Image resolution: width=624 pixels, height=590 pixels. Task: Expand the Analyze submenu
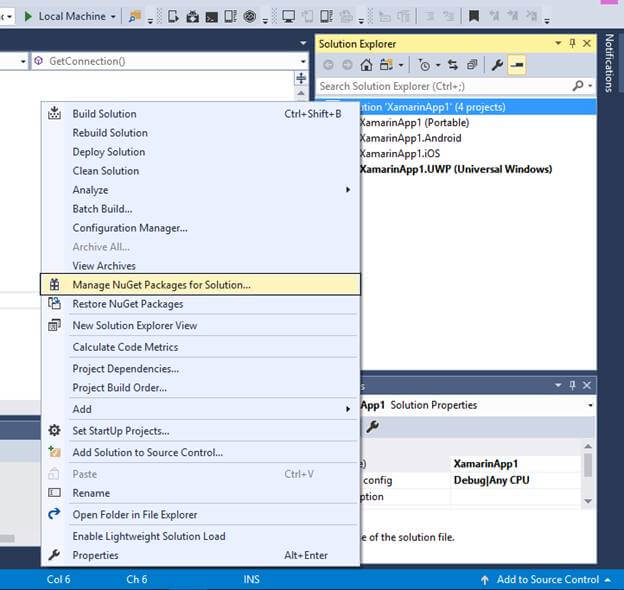pyautogui.click(x=348, y=190)
